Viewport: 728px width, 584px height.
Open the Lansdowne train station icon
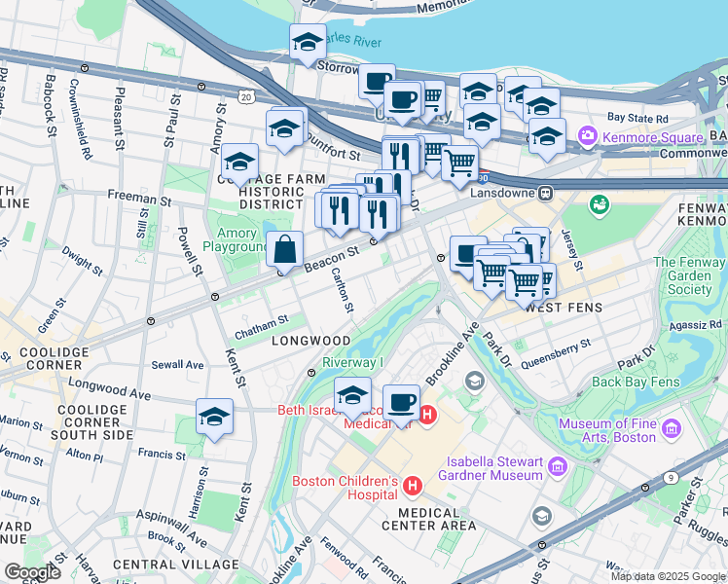point(546,193)
